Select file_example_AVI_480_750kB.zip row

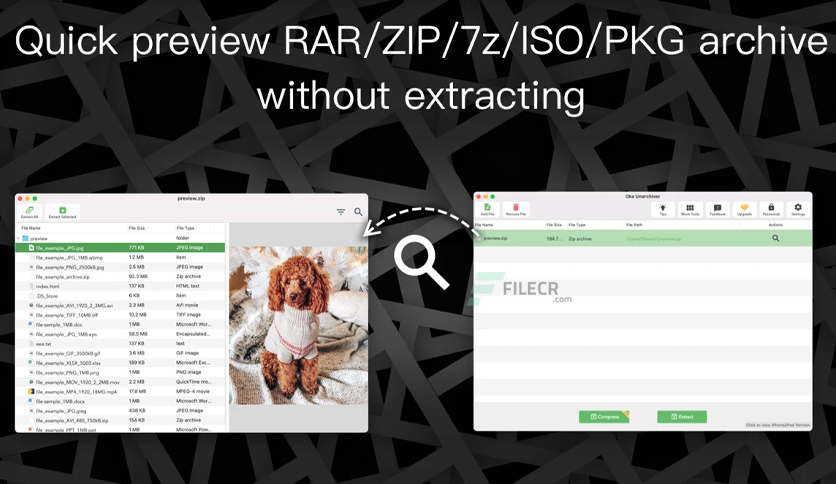click(120, 421)
